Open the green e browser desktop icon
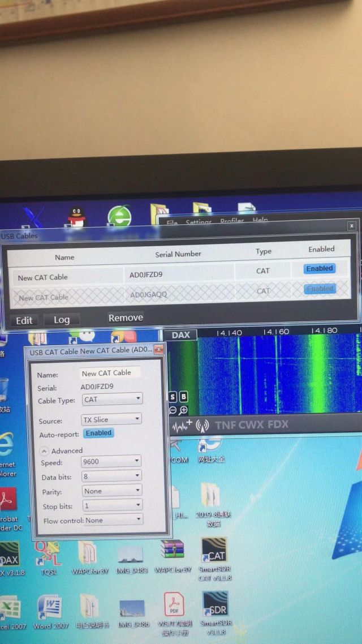 click(119, 216)
